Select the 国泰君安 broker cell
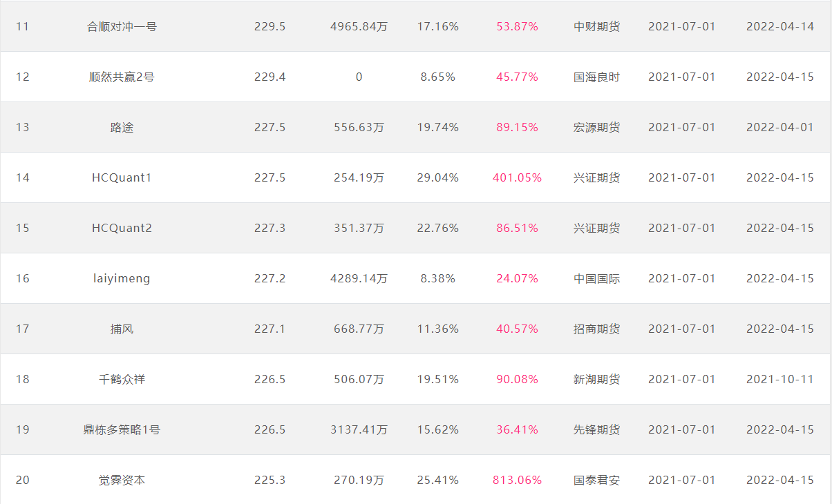 coord(596,480)
